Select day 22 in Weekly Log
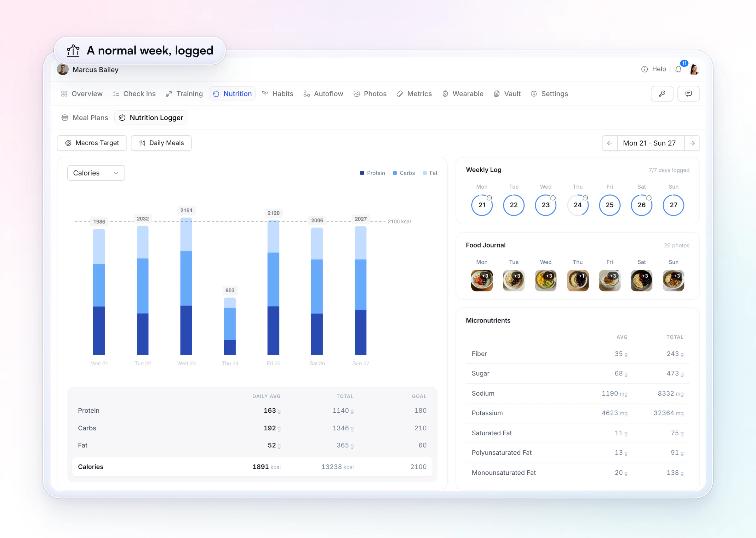 [x=513, y=205]
